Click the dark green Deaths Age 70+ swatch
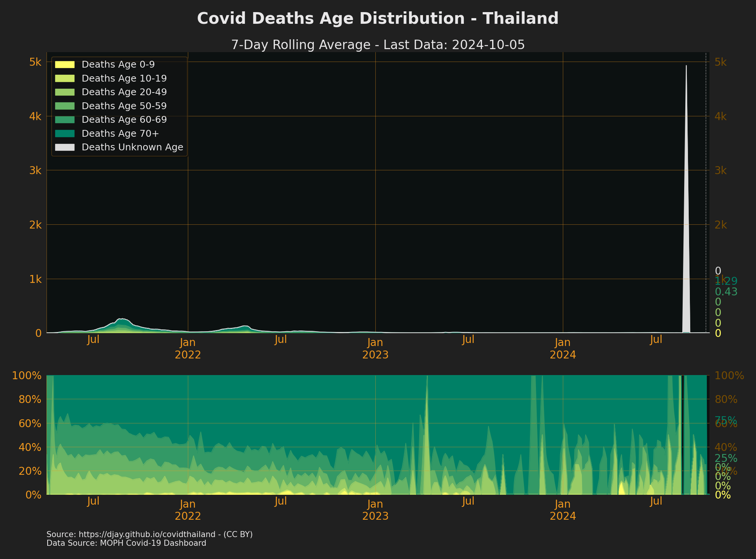Image resolution: width=756 pixels, height=559 pixels. (65, 133)
